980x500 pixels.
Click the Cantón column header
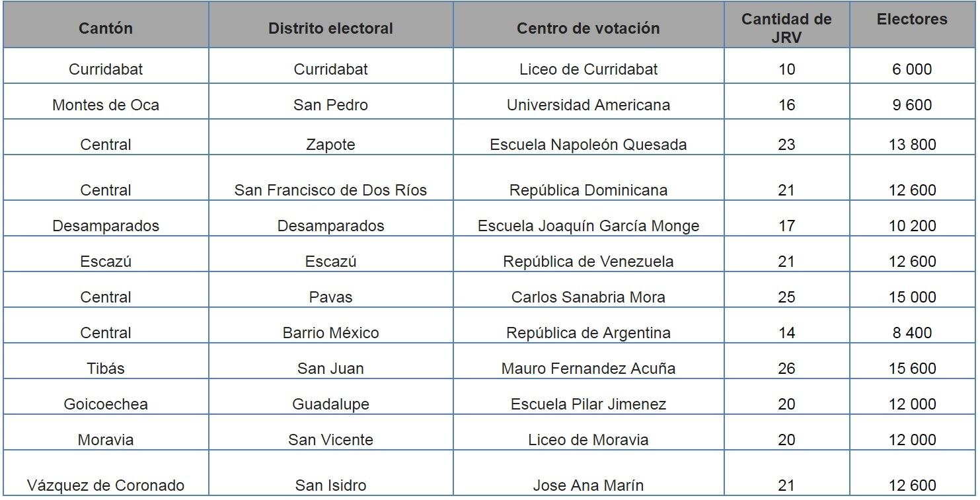tap(106, 28)
